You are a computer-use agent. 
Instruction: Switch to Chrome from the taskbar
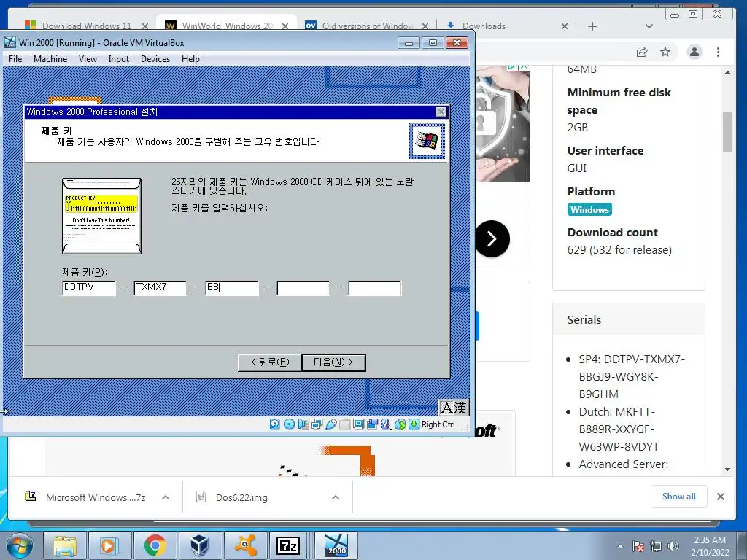tap(155, 545)
